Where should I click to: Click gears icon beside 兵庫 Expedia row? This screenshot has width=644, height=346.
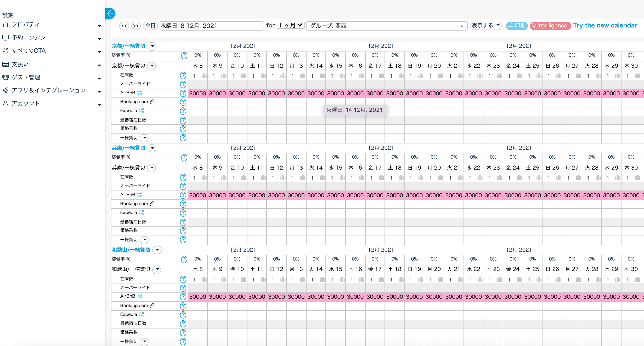141,212
